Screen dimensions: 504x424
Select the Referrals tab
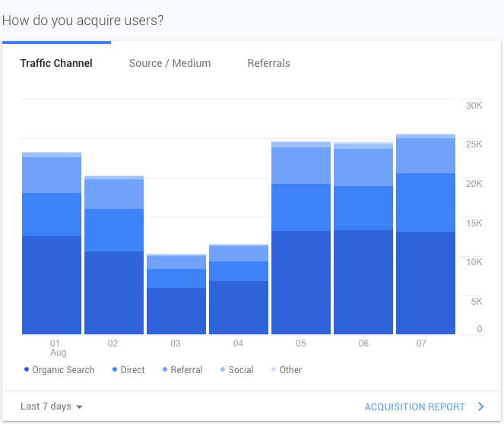(268, 63)
